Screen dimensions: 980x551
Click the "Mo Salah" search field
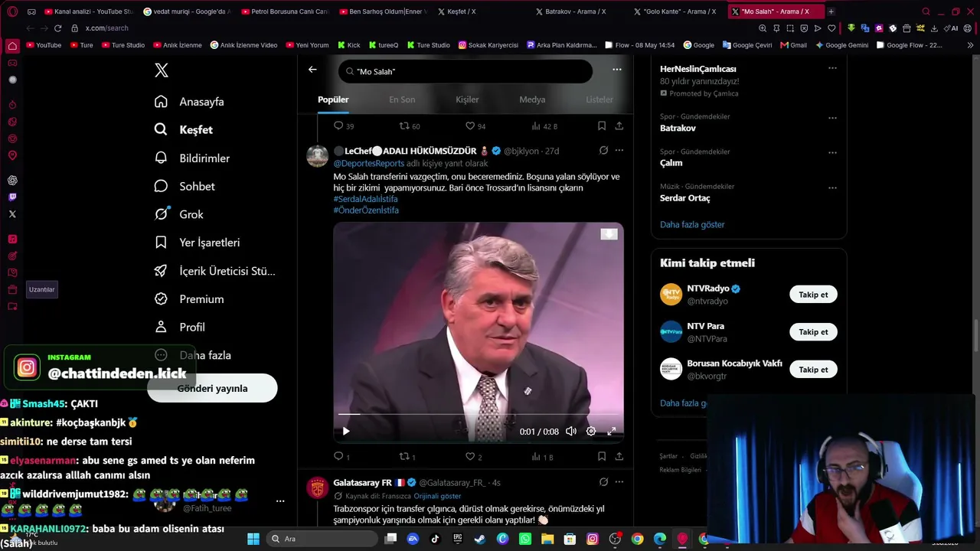coord(465,71)
